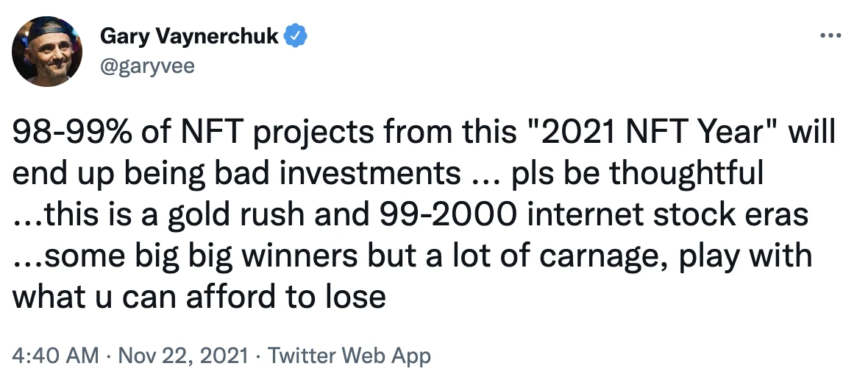Select the Nov 22, 2021 date link
868x380 pixels.
coord(183,355)
